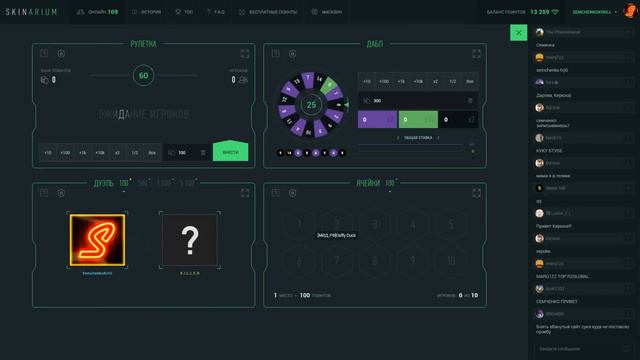This screenshot has height=360, width=640.
Task: Add +10k to the Рулетка bet
Action: click(100, 153)
